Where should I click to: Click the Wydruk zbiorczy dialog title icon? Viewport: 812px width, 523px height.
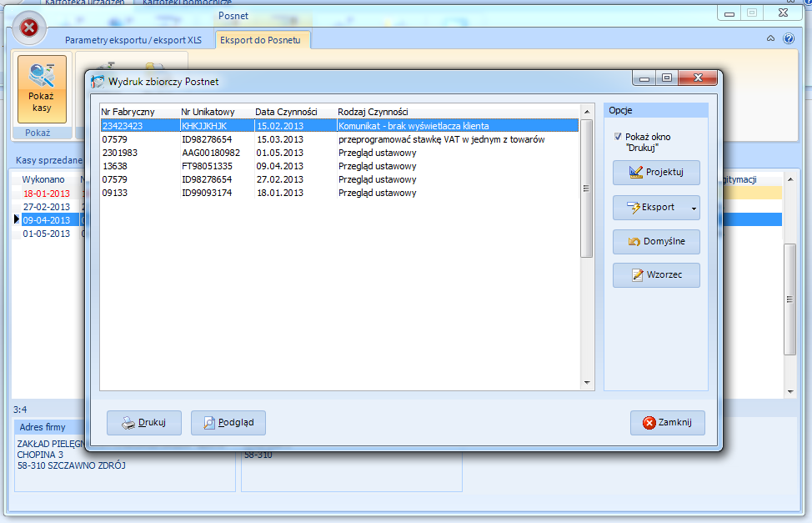tap(98, 82)
